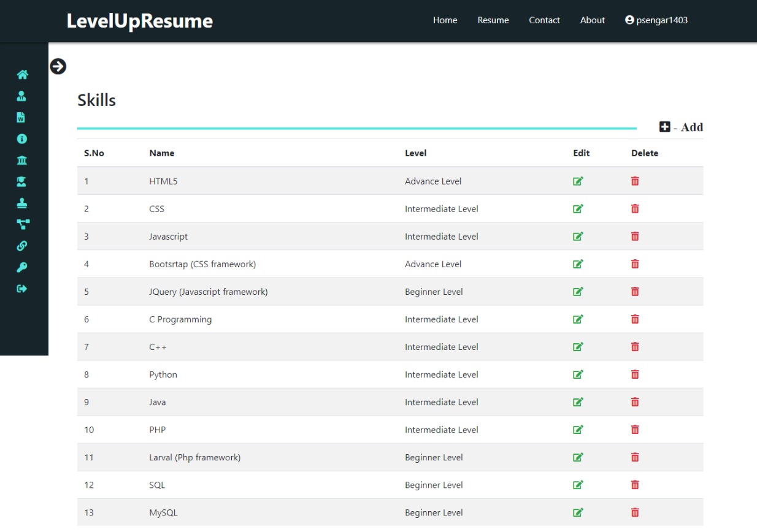
Task: Edit the MySQL skill
Action: click(x=578, y=512)
